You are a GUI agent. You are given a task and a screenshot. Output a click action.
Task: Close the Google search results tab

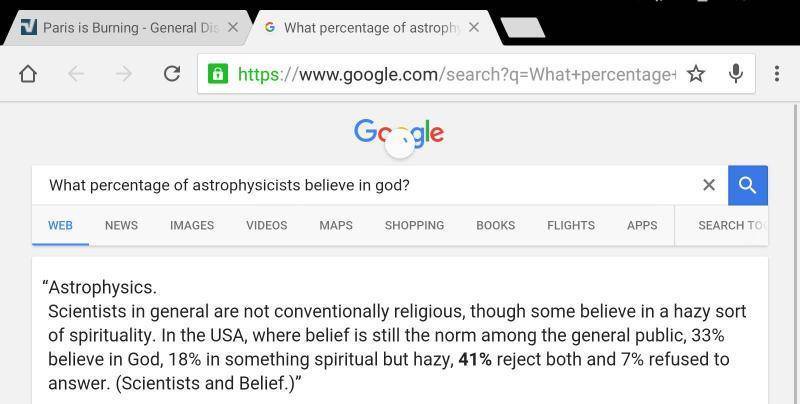pos(474,27)
